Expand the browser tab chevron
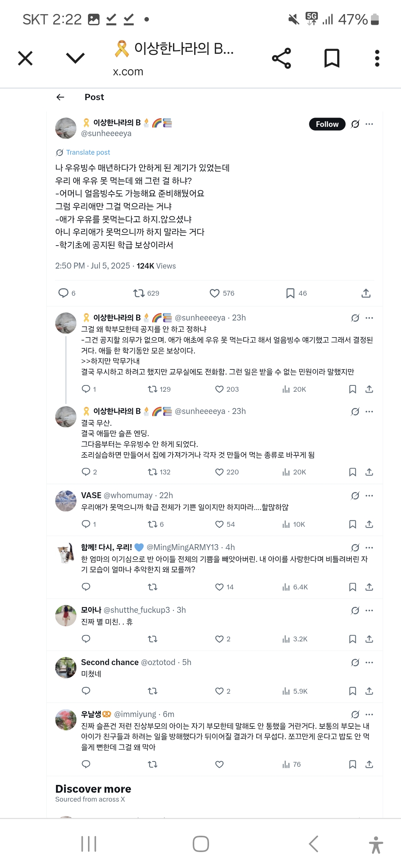Viewport: 401px width, 868px height. (x=75, y=58)
